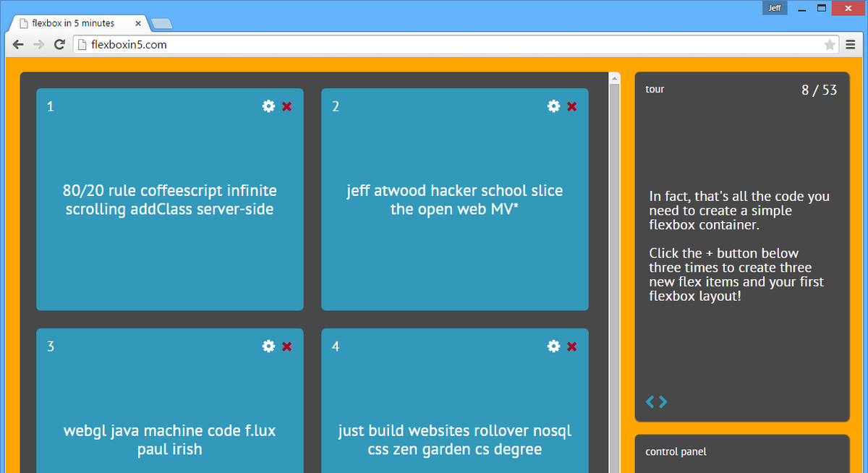Image resolution: width=868 pixels, height=473 pixels.
Task: Maximize the Chrome window
Action: click(821, 8)
